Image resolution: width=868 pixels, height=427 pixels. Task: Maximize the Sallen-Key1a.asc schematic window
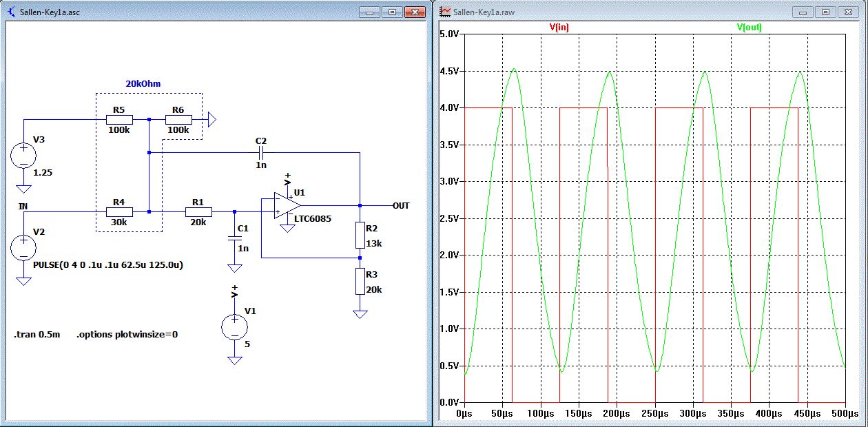(x=392, y=12)
